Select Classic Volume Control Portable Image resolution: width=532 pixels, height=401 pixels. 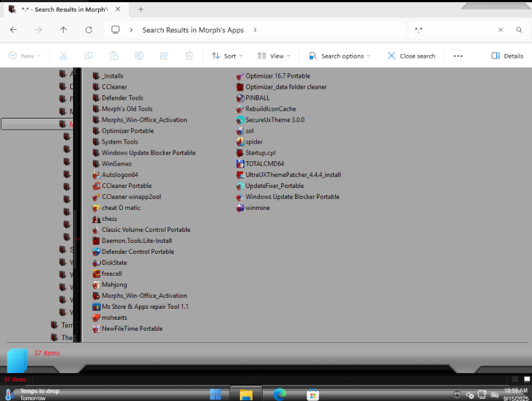pyautogui.click(x=141, y=230)
